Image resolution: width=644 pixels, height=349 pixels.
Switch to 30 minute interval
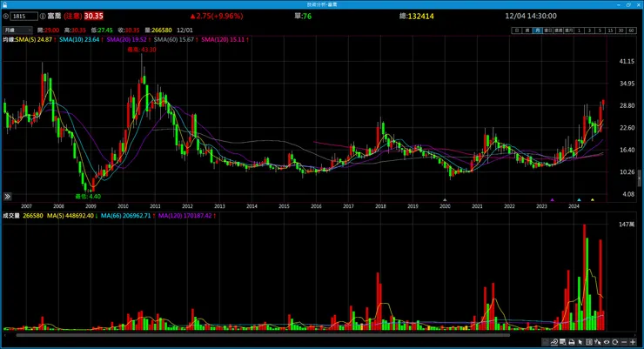(x=621, y=30)
